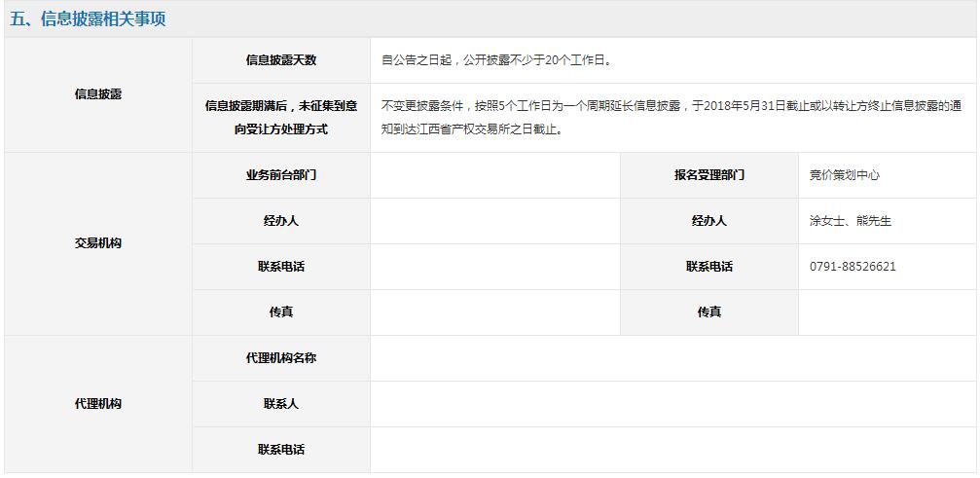Click the empty value cell beside 代理机构名称

pyautogui.click(x=671, y=358)
